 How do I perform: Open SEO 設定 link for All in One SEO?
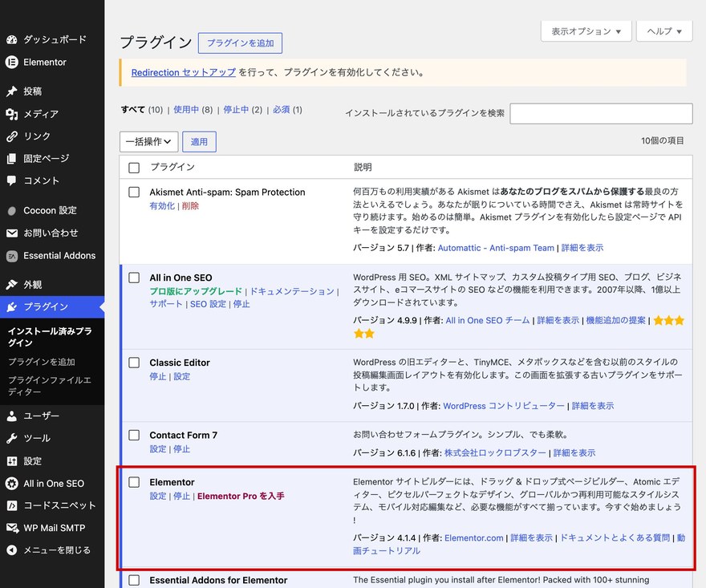coord(208,304)
